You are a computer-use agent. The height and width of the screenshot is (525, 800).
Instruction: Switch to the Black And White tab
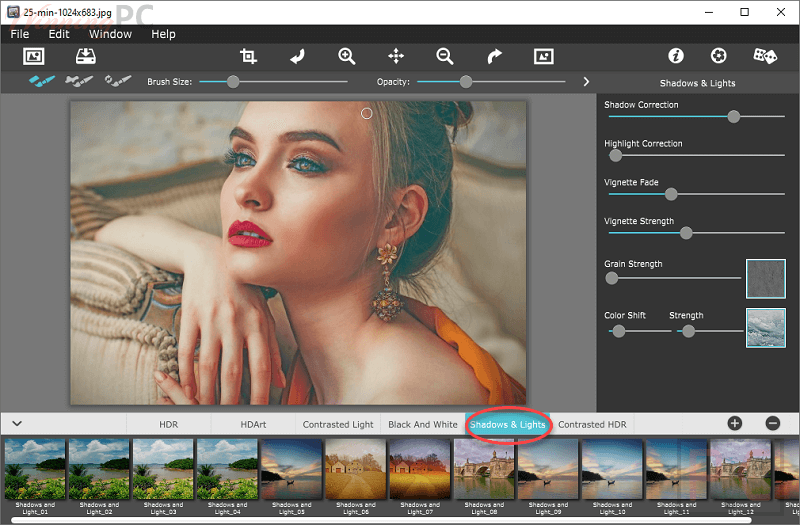click(422, 424)
